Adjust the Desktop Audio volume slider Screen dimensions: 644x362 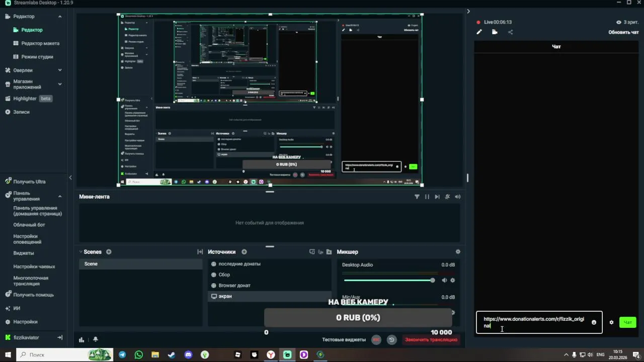tap(388, 281)
